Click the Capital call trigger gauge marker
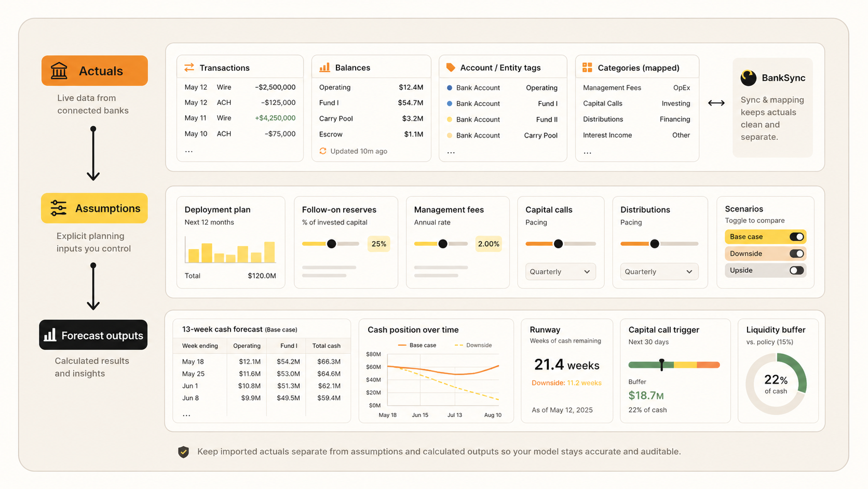 click(661, 364)
